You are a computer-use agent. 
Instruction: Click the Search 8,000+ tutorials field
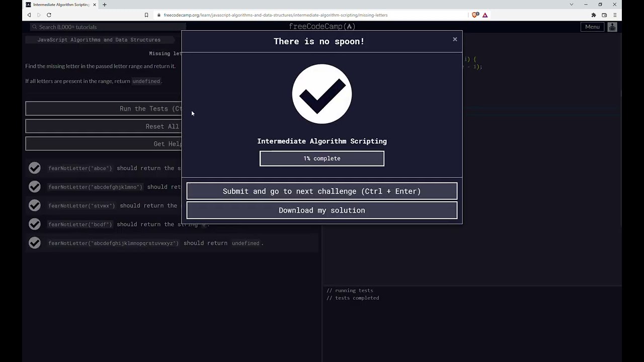click(108, 27)
